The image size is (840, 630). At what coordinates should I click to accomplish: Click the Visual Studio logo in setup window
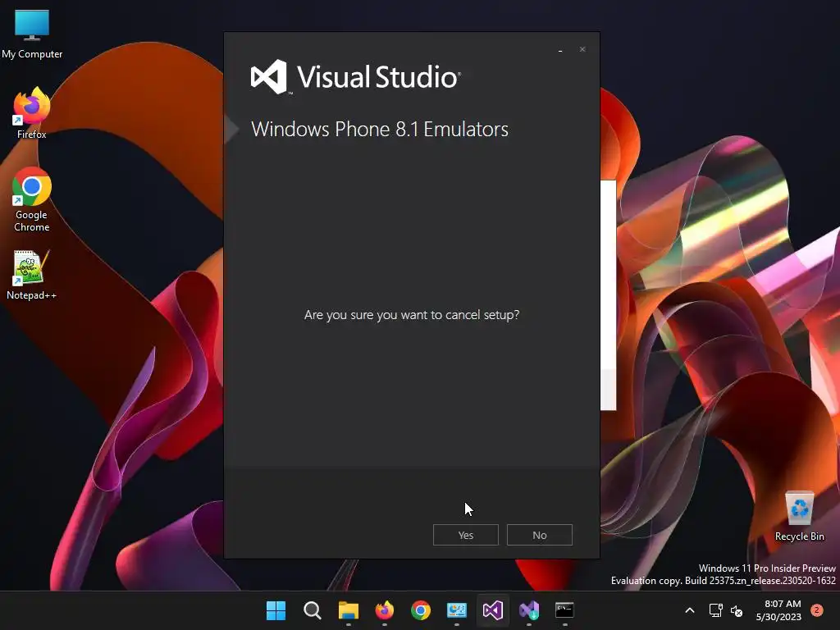tap(356, 76)
